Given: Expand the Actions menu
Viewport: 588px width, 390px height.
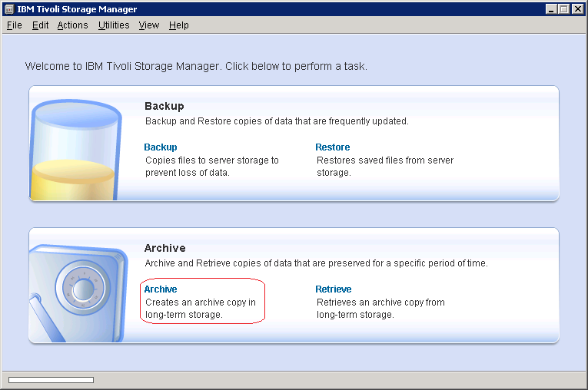Looking at the screenshot, I should (72, 25).
